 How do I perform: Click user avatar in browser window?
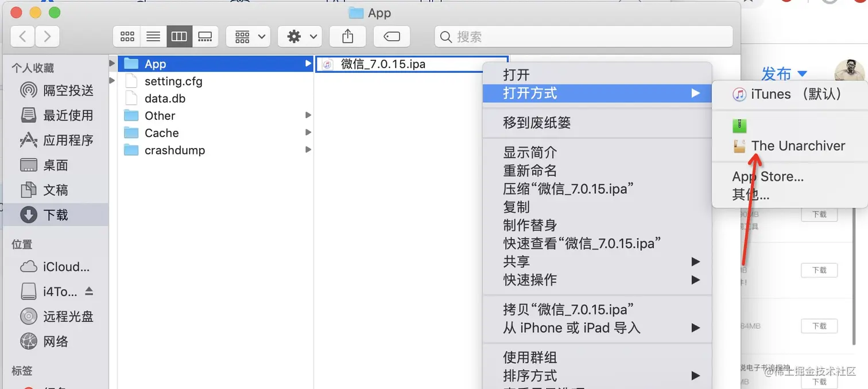tap(850, 72)
